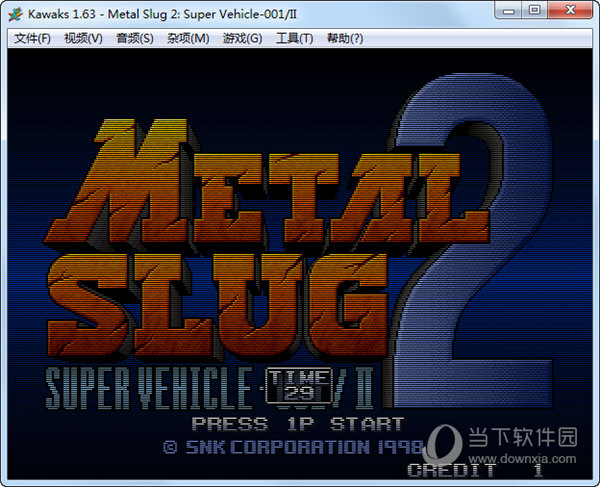Image resolution: width=600 pixels, height=487 pixels.
Task: Minimize the Kawaks window
Action: [509, 10]
